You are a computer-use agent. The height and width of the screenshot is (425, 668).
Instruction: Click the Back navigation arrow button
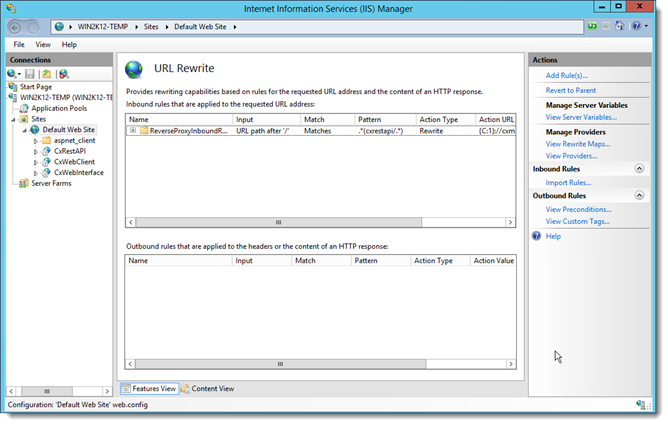(15, 28)
